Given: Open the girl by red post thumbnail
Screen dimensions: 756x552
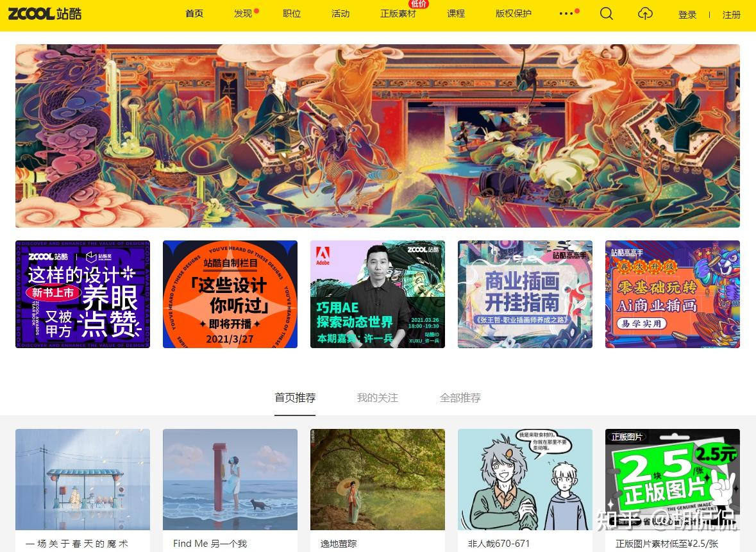Looking at the screenshot, I should coord(230,480).
